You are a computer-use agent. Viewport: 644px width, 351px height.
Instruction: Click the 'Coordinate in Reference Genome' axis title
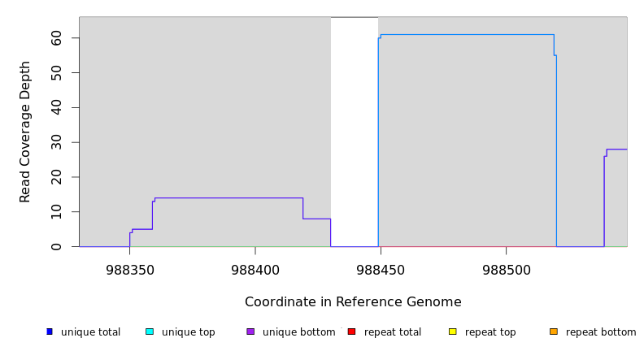[x=353, y=302]
